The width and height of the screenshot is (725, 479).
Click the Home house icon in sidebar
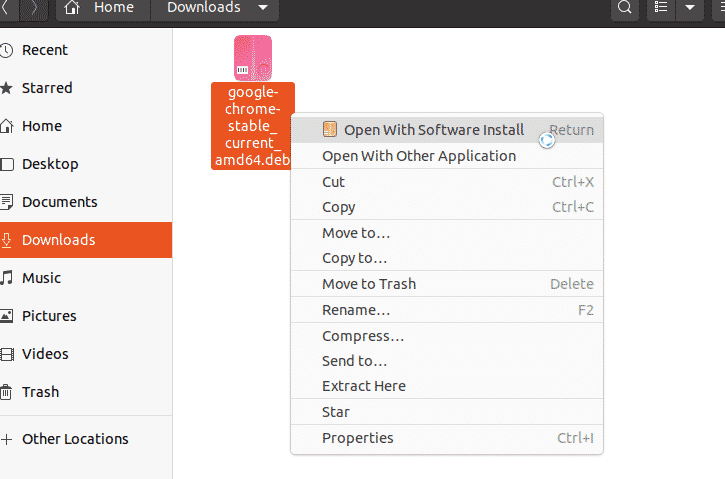[x=6, y=126]
